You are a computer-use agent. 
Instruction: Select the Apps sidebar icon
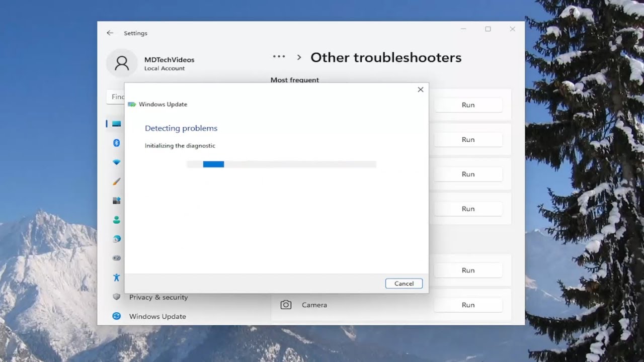tap(117, 201)
